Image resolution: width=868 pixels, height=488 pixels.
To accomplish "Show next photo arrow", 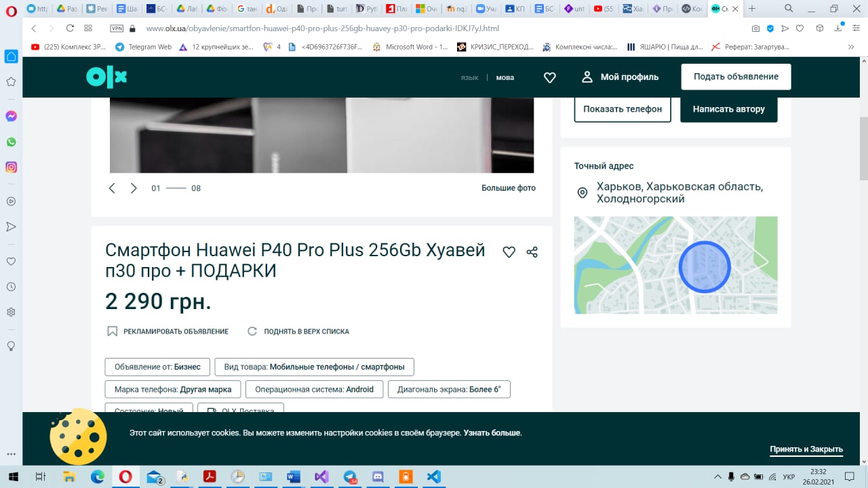I will coord(134,188).
